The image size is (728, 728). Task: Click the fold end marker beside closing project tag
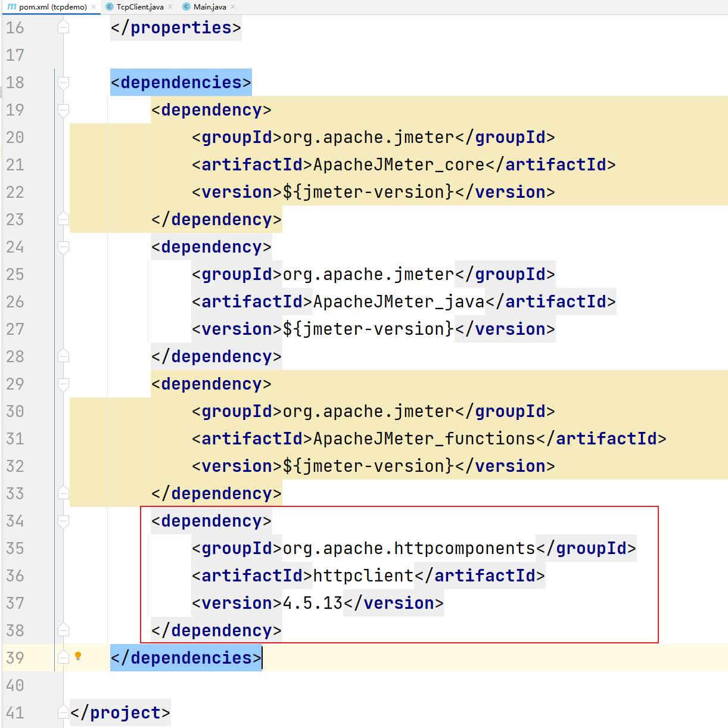point(63,713)
